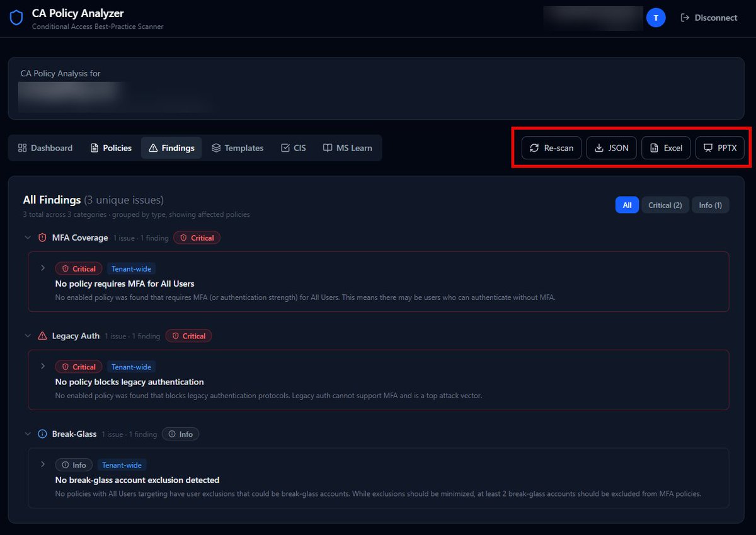Click the title 'No policy blocks legacy authentication'
This screenshot has width=756, height=535.
pos(130,382)
